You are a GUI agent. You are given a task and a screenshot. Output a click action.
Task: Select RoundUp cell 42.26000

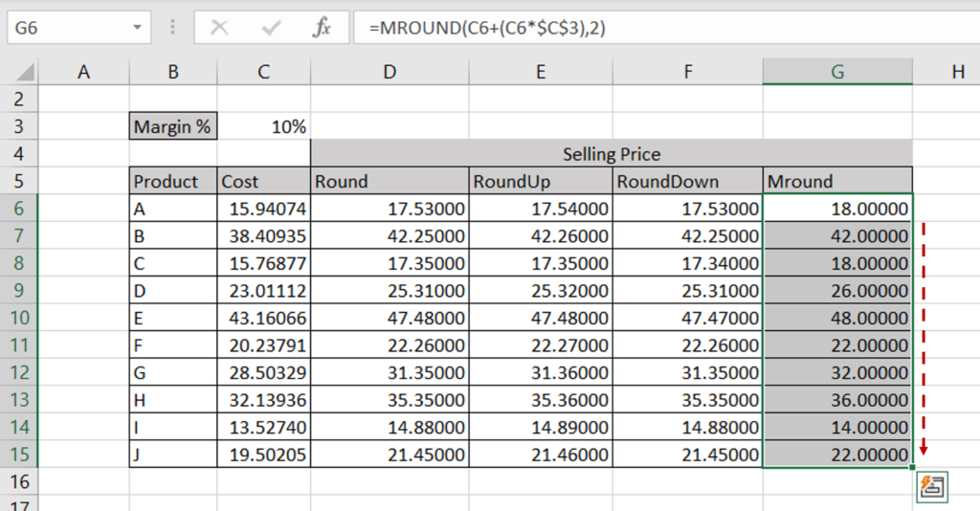(x=541, y=235)
